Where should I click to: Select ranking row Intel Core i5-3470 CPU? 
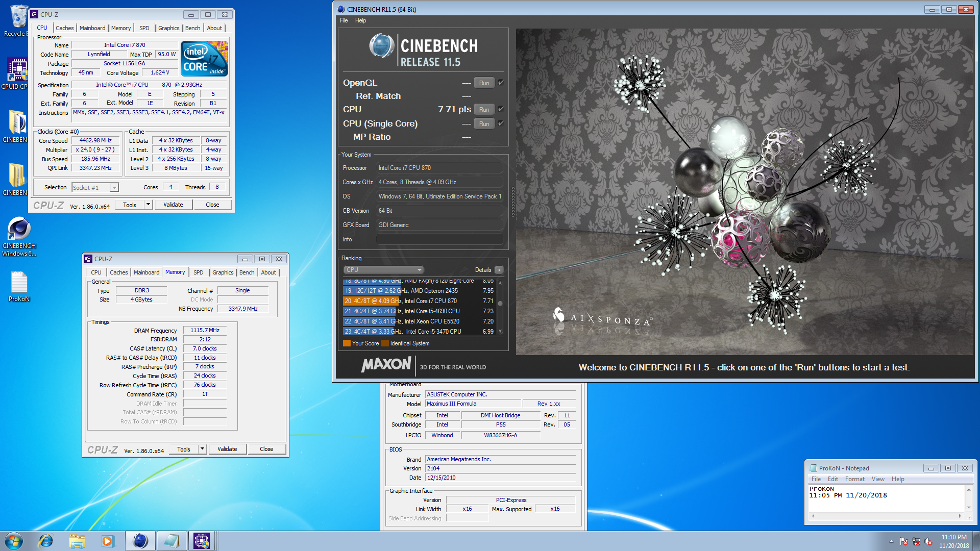[x=419, y=332]
